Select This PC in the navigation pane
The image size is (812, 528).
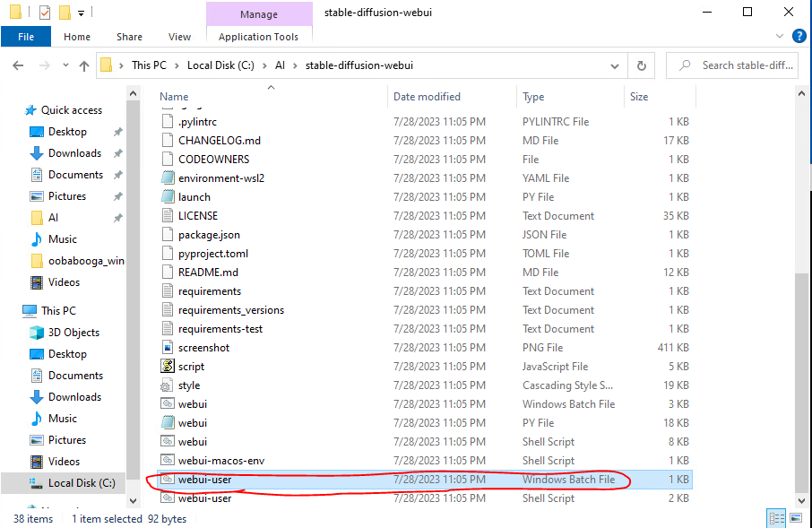[x=58, y=311]
